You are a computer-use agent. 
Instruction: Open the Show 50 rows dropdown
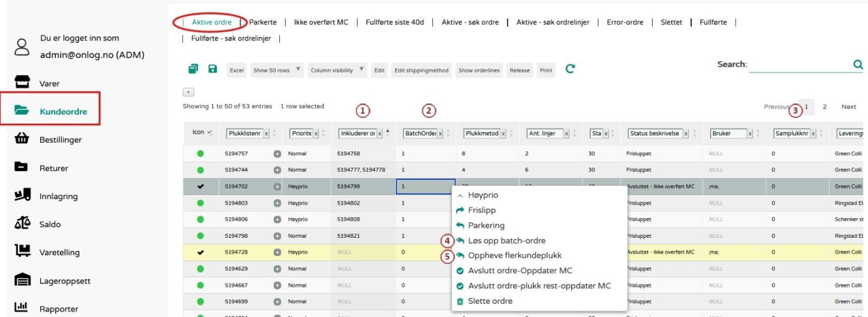[277, 70]
